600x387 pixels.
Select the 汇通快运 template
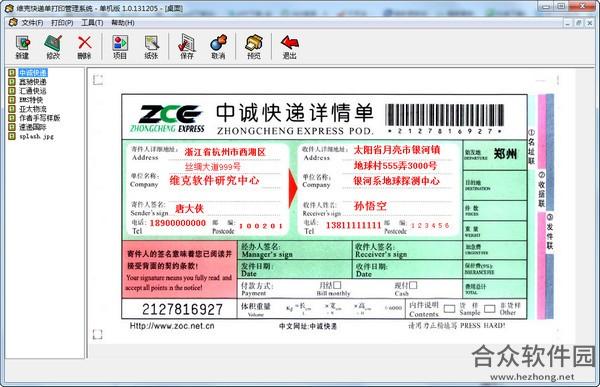(33, 91)
